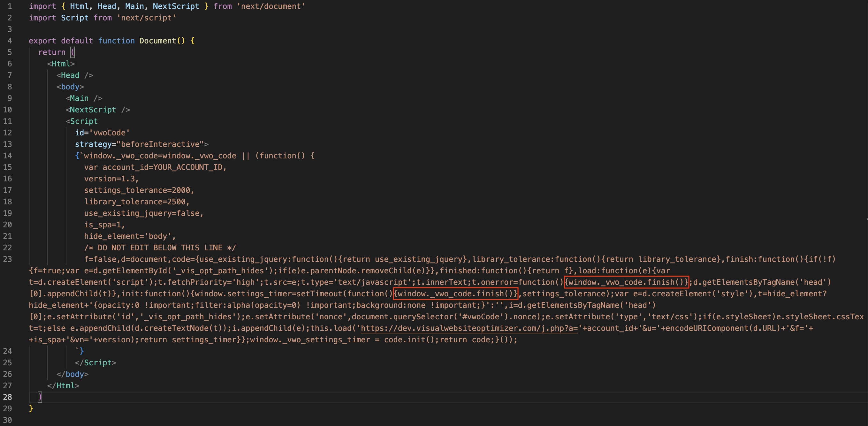Click the visualwebsiteoptimizer.com URL link
Viewport: 868px width, 426px height.
click(x=469, y=328)
